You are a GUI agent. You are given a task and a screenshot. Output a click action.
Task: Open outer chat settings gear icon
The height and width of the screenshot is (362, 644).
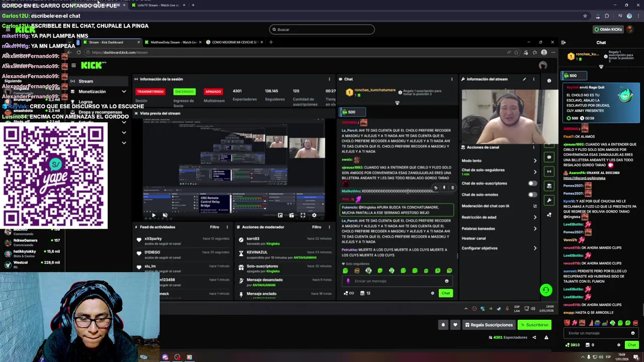tap(619, 345)
